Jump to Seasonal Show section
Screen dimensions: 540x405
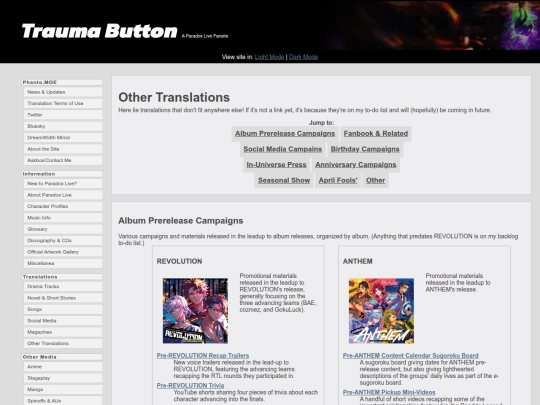tap(284, 180)
